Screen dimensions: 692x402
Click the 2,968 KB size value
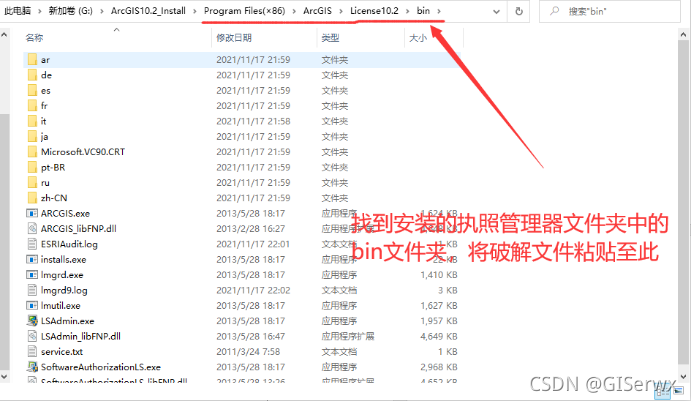pyautogui.click(x=439, y=367)
